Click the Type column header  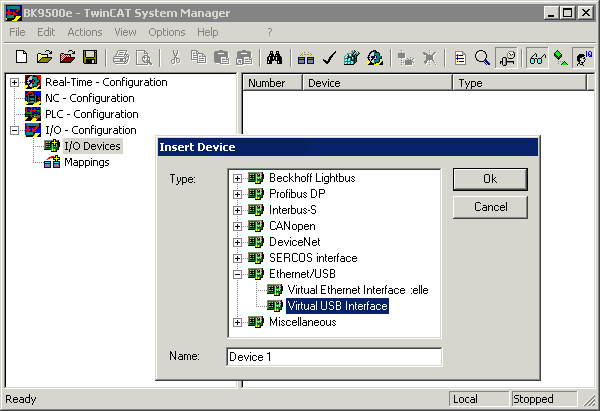[x=519, y=83]
